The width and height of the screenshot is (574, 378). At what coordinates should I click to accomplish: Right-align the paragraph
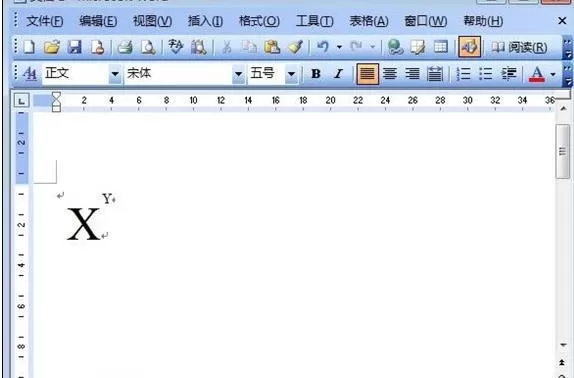coord(413,74)
